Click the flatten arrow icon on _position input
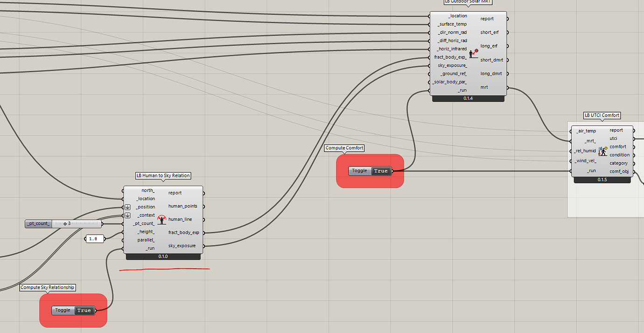Viewport: 644px width, 333px height. (x=127, y=207)
